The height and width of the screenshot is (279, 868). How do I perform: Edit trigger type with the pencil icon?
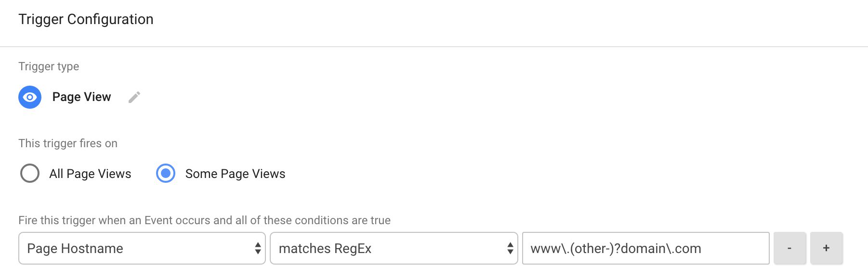click(134, 97)
